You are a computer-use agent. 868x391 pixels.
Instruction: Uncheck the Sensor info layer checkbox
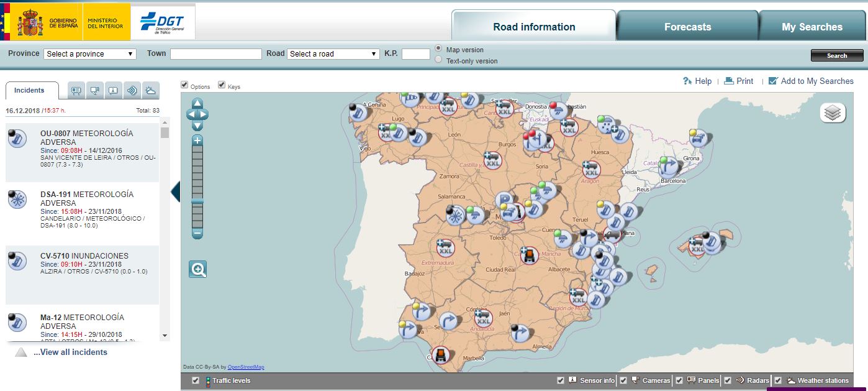coord(561,380)
